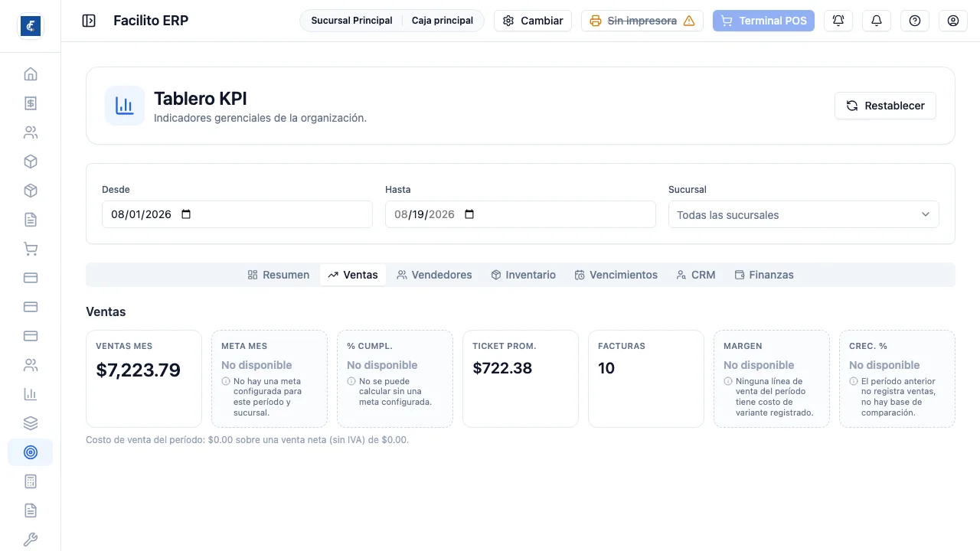Click the 'Costo de venta del período' footnote
The width and height of the screenshot is (980, 551).
[x=247, y=440]
